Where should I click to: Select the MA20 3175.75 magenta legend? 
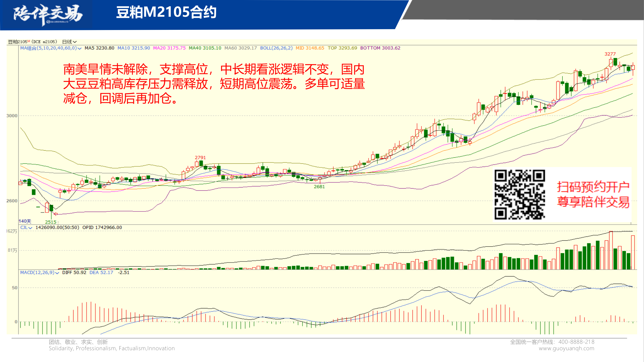[169, 48]
